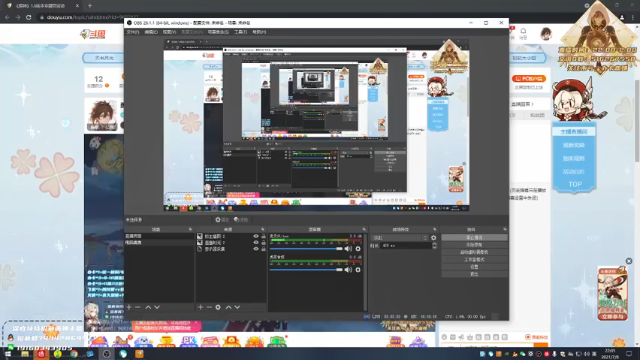Screen dimensions: 640x360
Task: Click the Stop Streaming button in controls
Action: tap(474, 238)
